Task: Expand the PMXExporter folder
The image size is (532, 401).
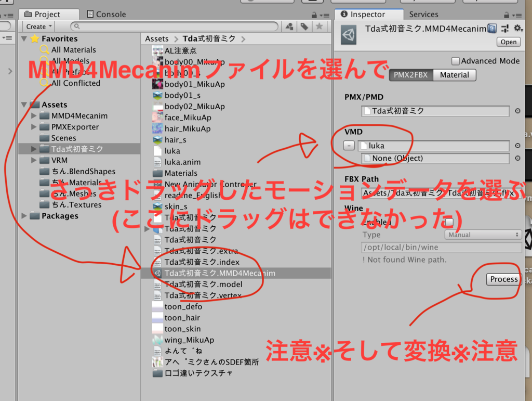Action: [34, 127]
